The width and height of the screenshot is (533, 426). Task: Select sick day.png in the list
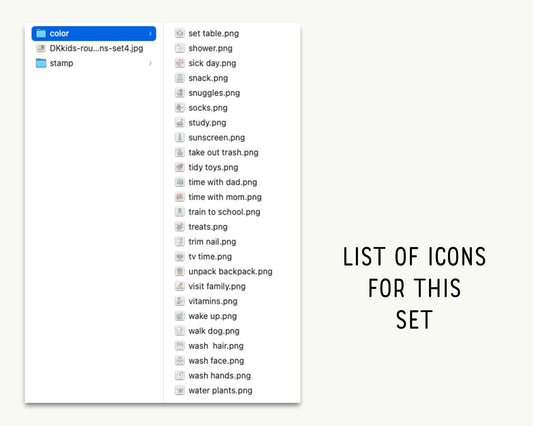click(212, 63)
